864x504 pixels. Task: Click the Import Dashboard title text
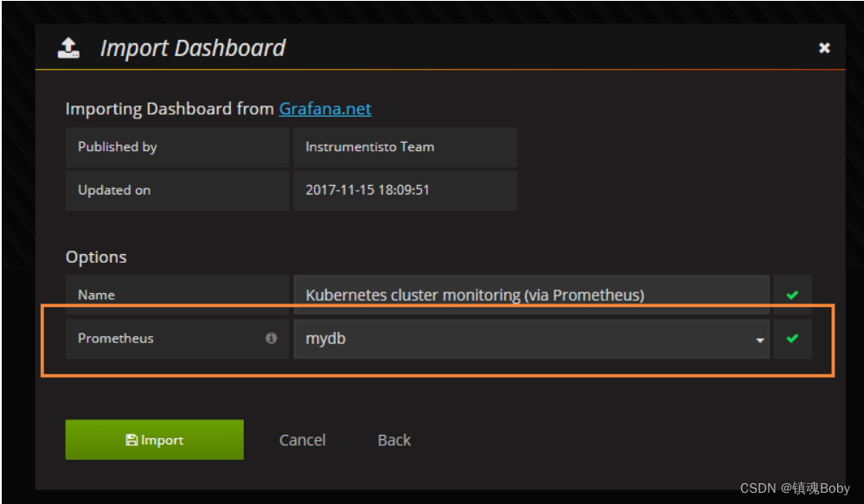(x=193, y=48)
